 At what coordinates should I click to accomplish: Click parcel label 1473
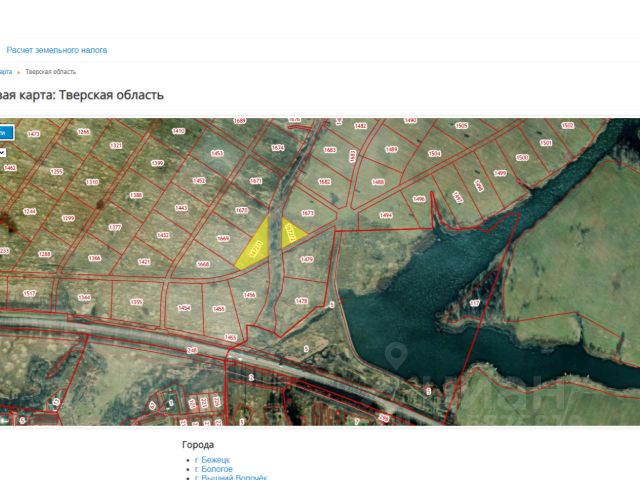pyautogui.click(x=33, y=134)
